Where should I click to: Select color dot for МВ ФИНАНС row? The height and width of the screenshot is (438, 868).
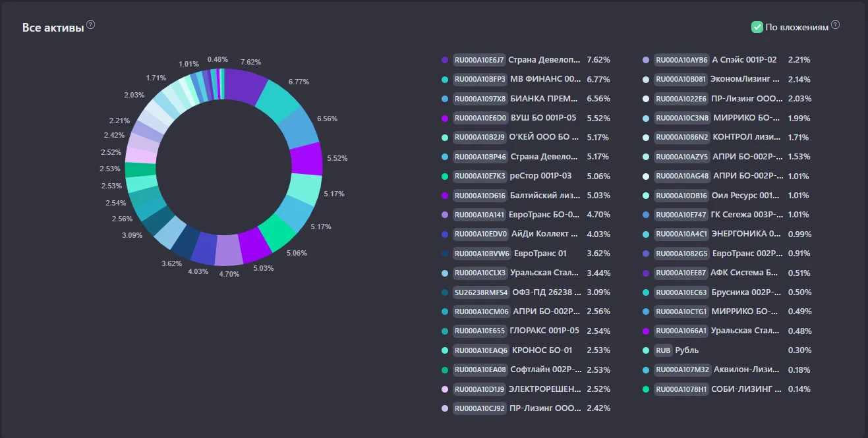445,79
